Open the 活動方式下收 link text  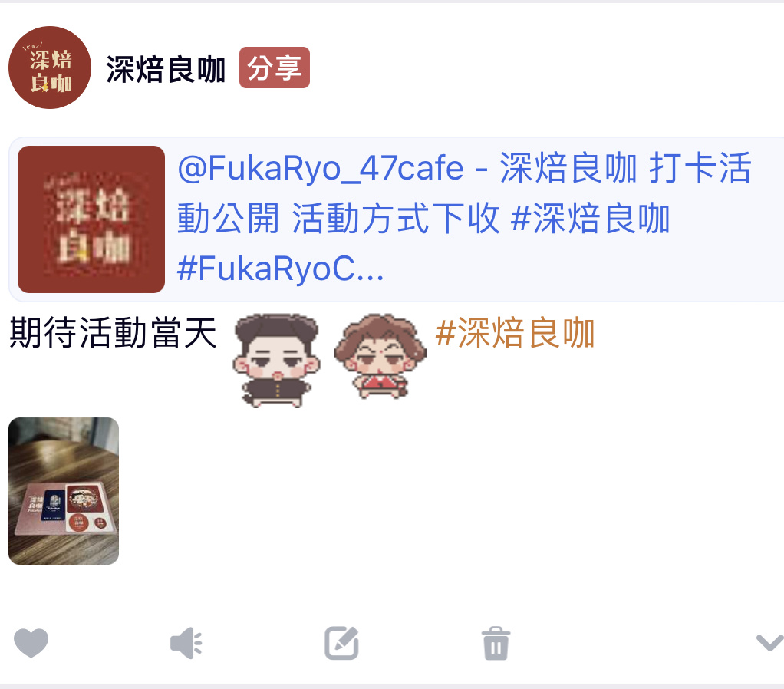396,219
